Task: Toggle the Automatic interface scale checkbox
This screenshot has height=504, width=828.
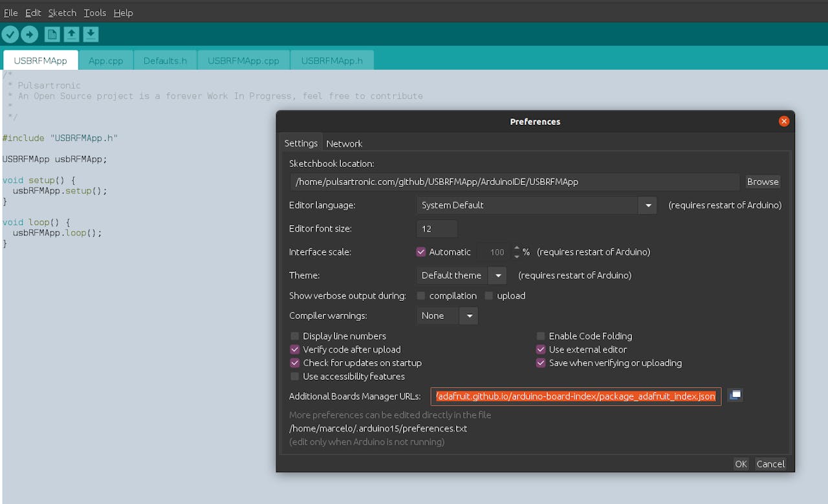Action: 421,252
